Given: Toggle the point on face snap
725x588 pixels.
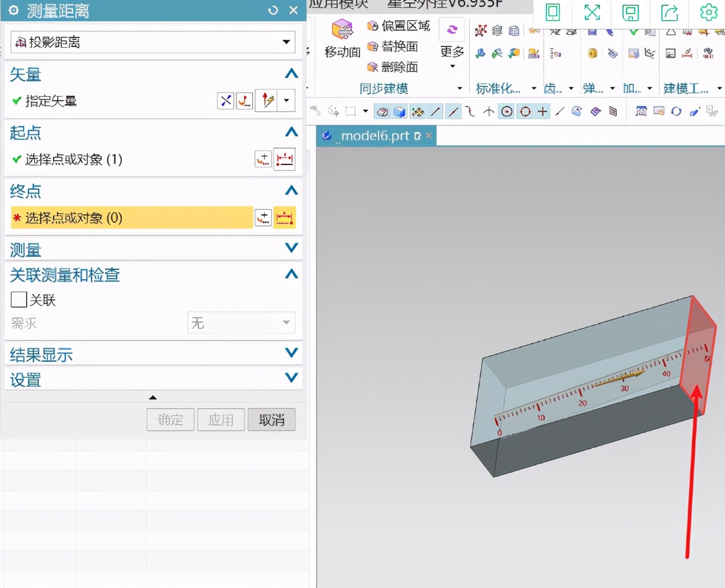Looking at the screenshot, I should (577, 111).
